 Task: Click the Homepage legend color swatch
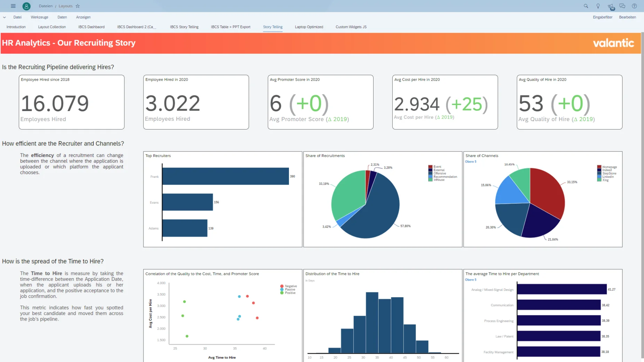(599, 167)
